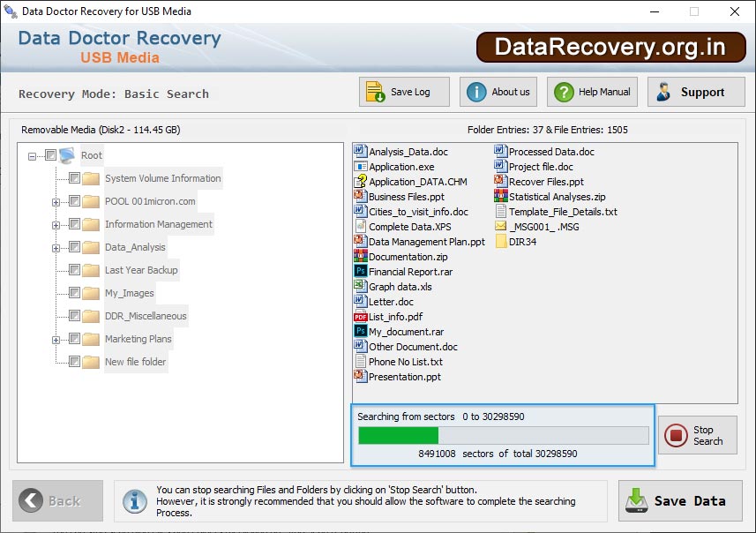Click the Application.exe file icon
756x533 pixels.
click(360, 167)
